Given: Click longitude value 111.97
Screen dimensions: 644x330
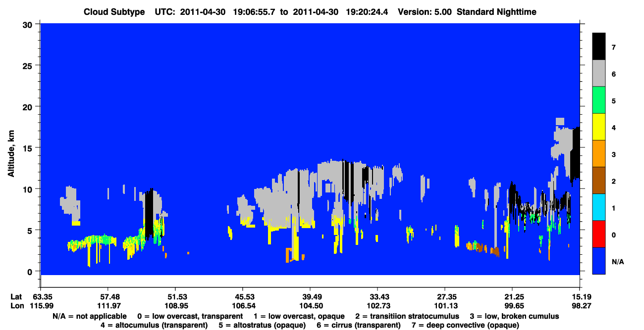Looking at the screenshot, I should click(x=107, y=306).
